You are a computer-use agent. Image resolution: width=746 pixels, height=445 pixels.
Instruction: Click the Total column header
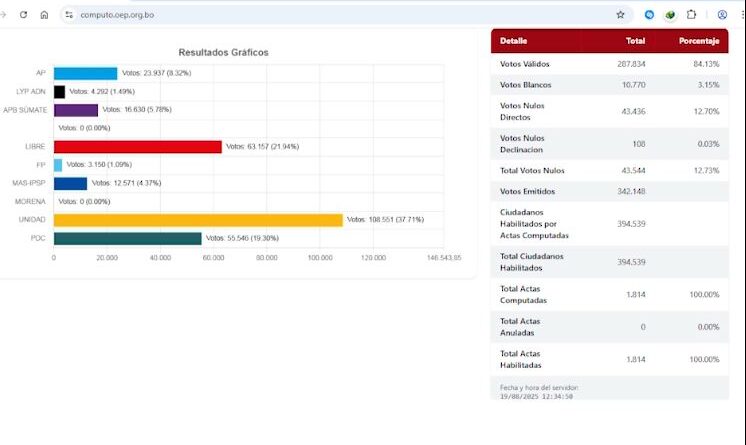[635, 41]
